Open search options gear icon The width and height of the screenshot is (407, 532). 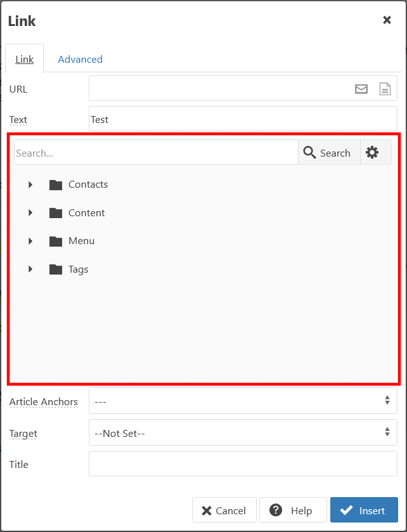(x=372, y=153)
